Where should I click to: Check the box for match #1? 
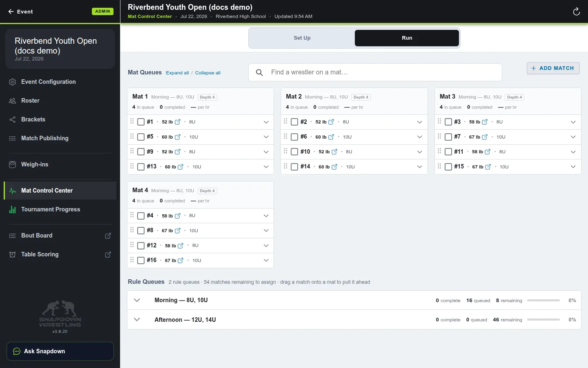coord(141,122)
